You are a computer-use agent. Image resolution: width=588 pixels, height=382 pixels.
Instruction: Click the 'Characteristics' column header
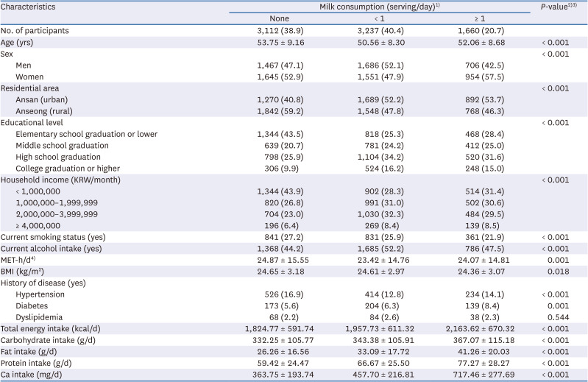coord(28,7)
